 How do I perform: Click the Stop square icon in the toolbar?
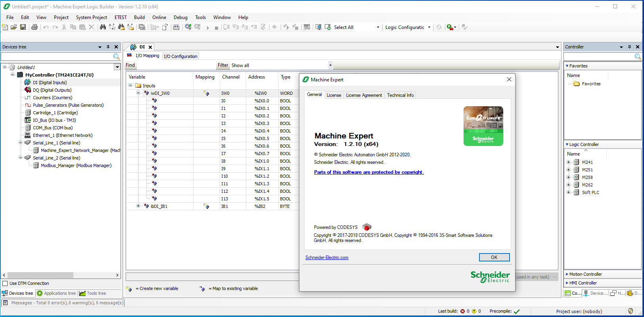click(216, 27)
